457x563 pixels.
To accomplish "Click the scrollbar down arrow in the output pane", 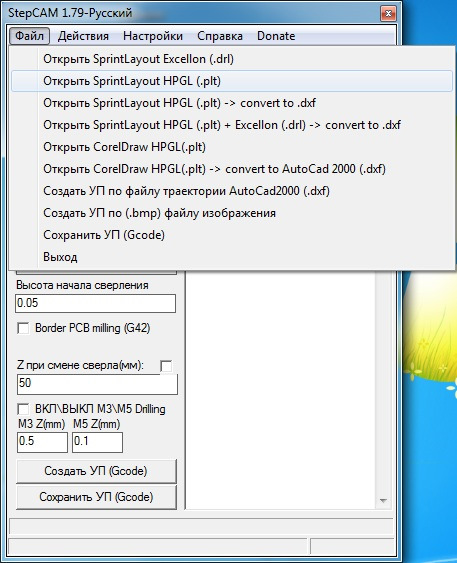I will pyautogui.click(x=383, y=501).
